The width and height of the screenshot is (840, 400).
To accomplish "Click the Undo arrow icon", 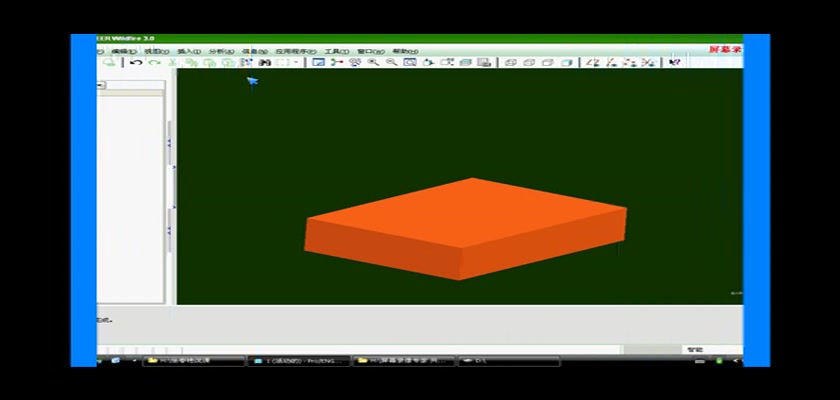I will [136, 63].
